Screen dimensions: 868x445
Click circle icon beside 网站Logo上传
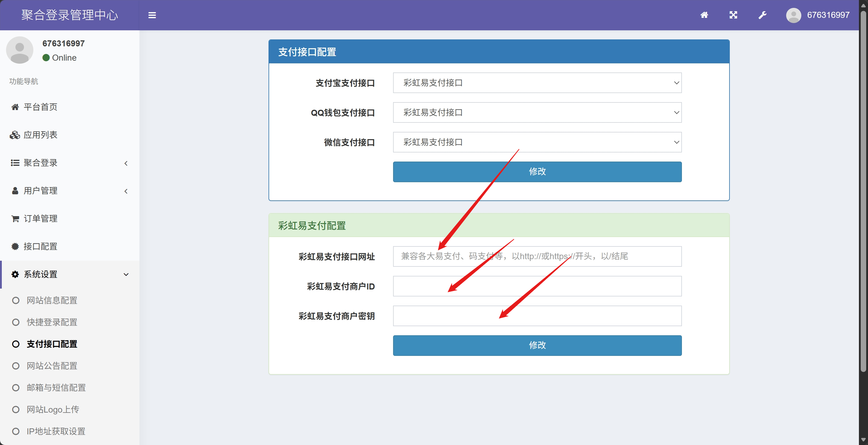[16, 410]
